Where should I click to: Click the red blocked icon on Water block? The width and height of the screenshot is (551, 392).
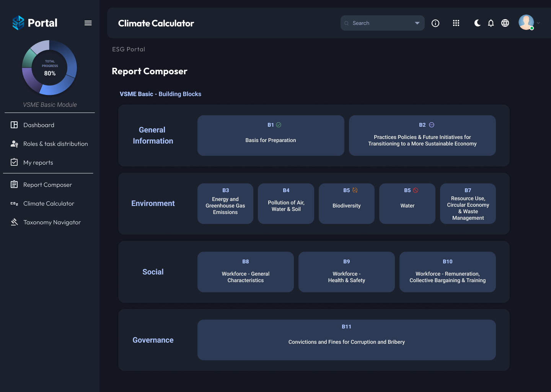coord(416,190)
